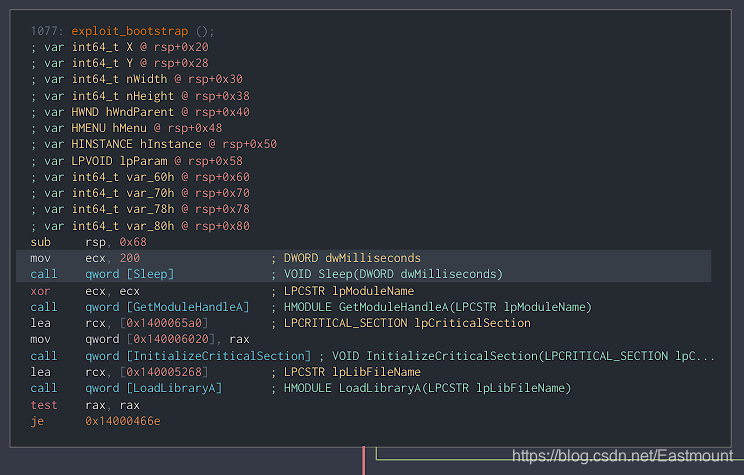
Task: Click the HWND hWndParent variable line
Action: tap(140, 112)
